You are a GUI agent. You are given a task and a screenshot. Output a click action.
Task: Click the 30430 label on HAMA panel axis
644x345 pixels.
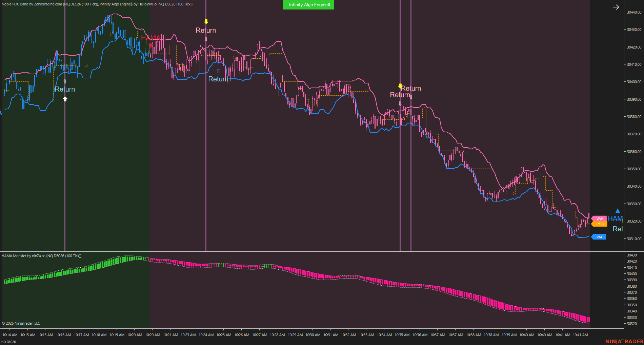[x=632, y=255]
